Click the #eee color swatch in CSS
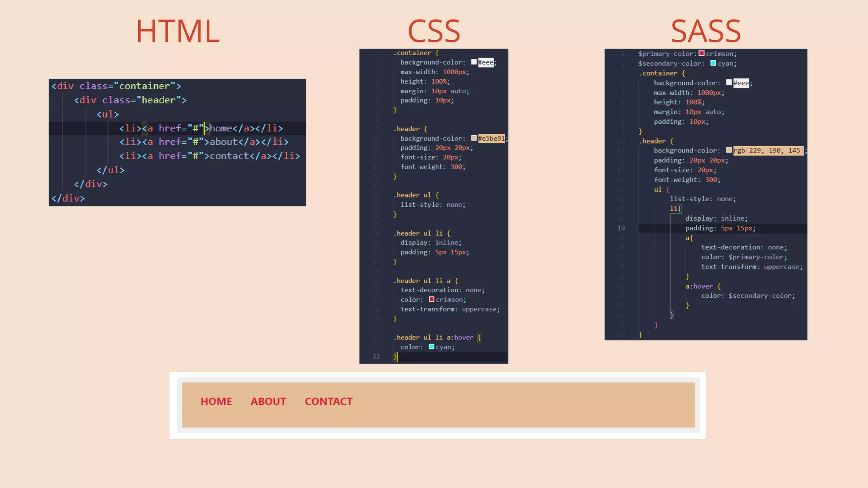The width and height of the screenshot is (868, 488). click(x=474, y=62)
